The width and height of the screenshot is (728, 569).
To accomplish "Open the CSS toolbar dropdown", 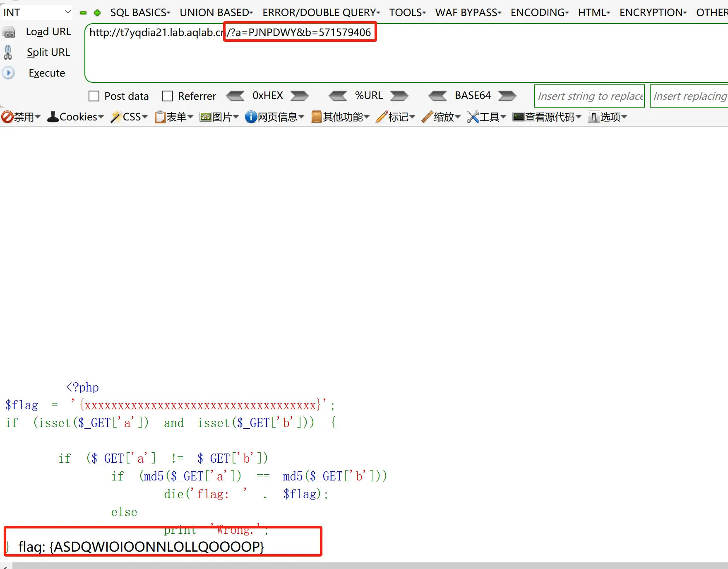I will tap(129, 117).
